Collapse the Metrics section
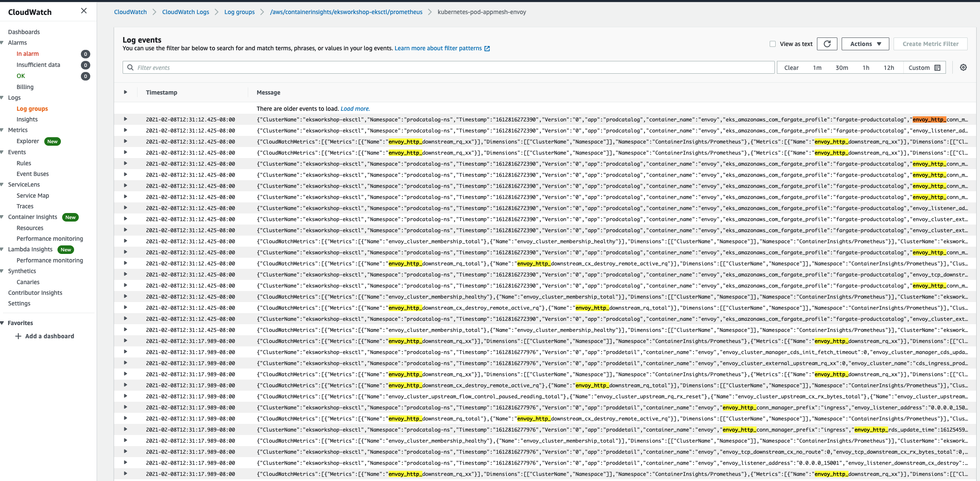Viewport: 980px width, 481px height. click(2, 130)
